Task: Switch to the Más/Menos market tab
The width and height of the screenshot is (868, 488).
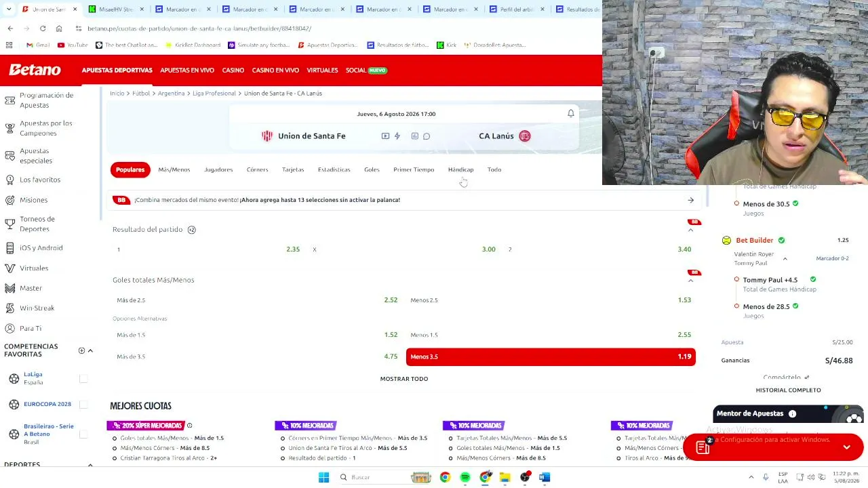Action: 174,169
